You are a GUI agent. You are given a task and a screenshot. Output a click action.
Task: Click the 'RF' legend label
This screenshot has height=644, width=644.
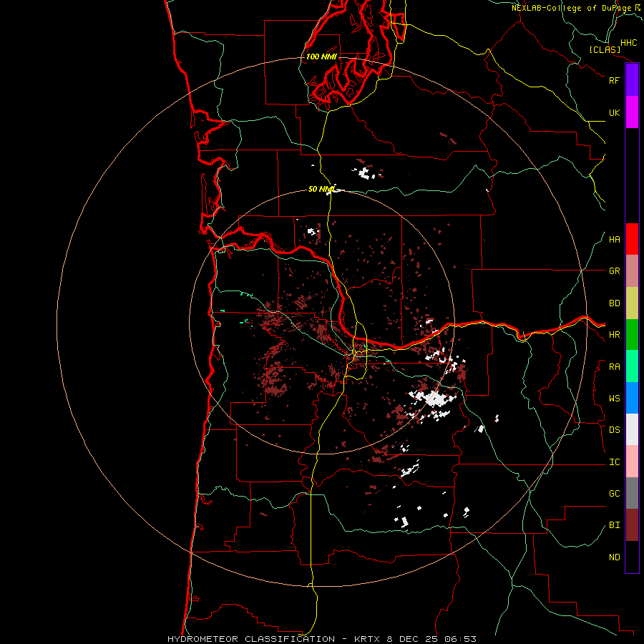coord(614,80)
